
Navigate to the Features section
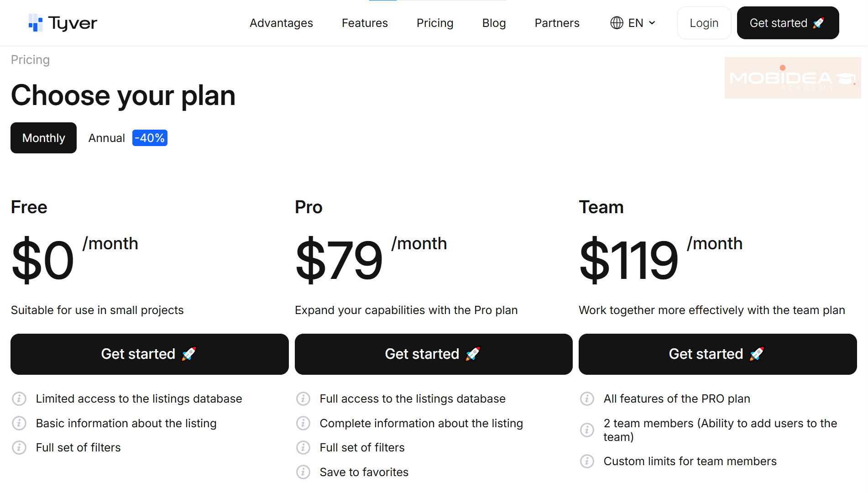click(x=365, y=23)
